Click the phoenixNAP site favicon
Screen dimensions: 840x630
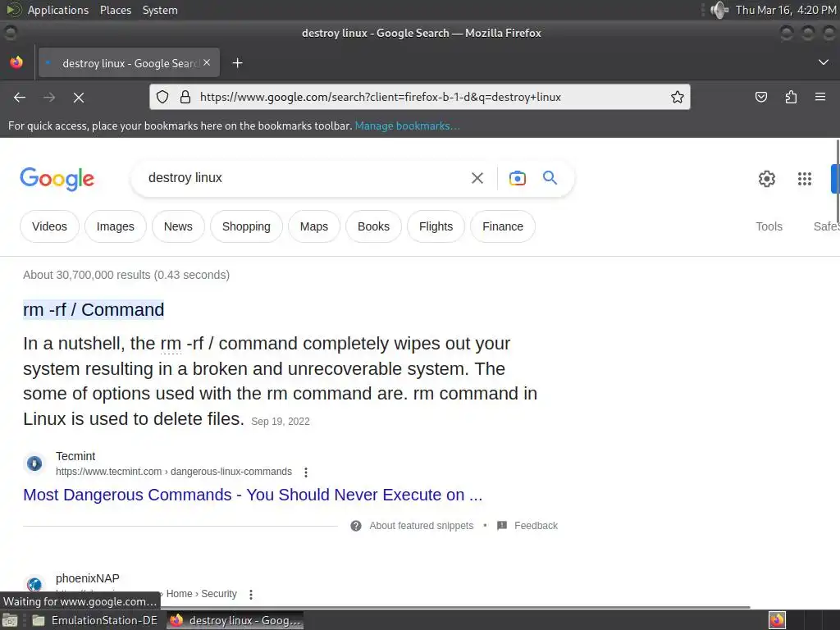[34, 584]
